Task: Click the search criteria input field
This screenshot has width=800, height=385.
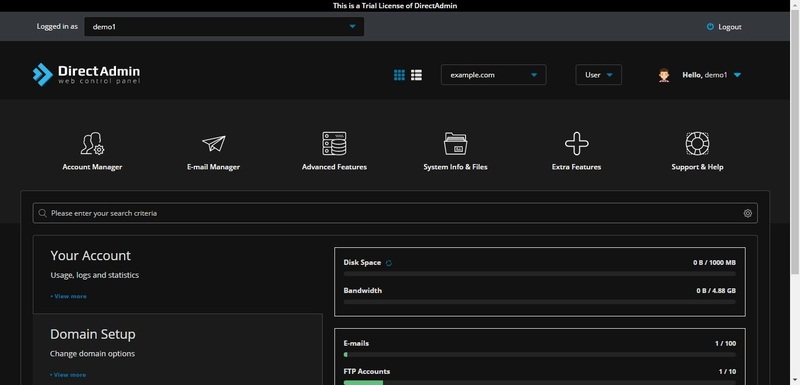Action: click(395, 213)
